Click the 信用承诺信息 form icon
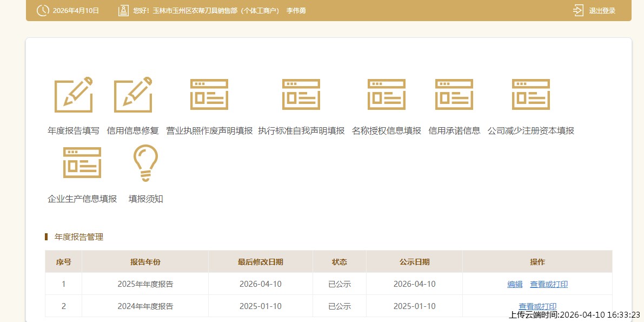Viewport: 644px width, 322px height. click(454, 95)
